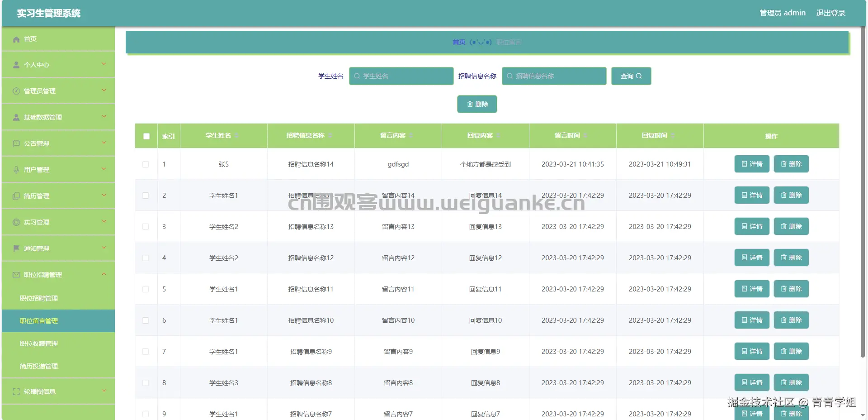The height and width of the screenshot is (420, 868).
Task: Click 退出登录 to log out
Action: click(830, 13)
